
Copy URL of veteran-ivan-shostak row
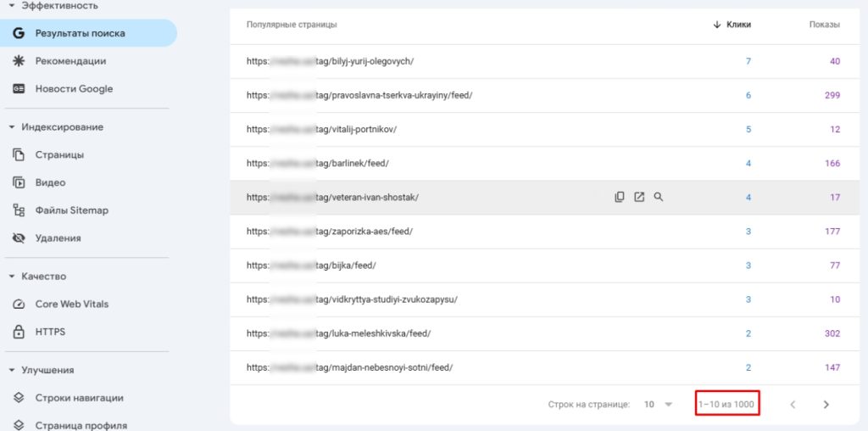(x=620, y=197)
